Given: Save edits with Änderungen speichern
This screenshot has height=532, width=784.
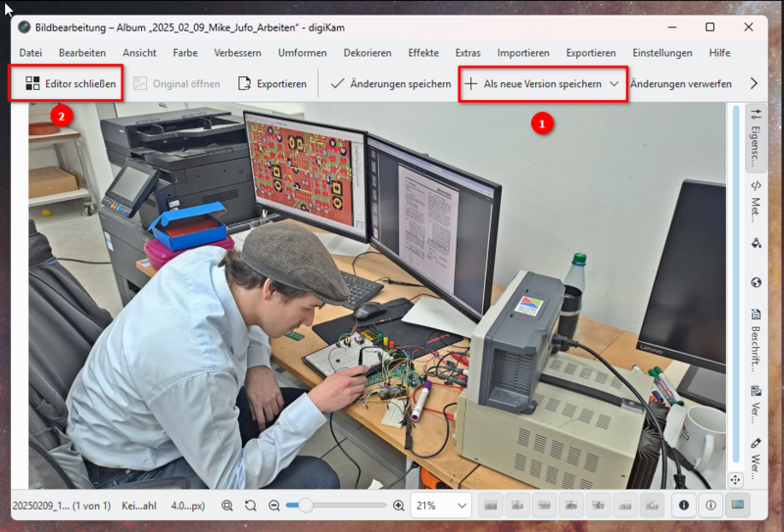Looking at the screenshot, I should [390, 83].
